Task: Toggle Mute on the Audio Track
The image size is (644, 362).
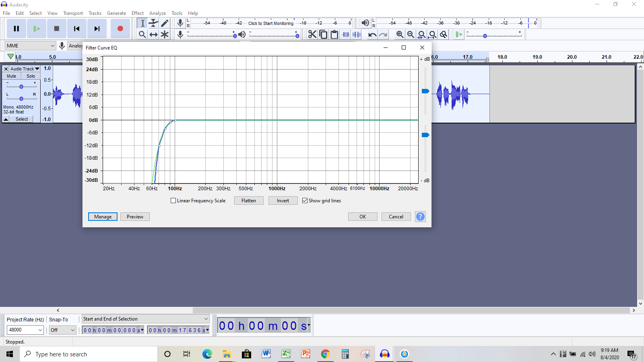Action: [12, 76]
